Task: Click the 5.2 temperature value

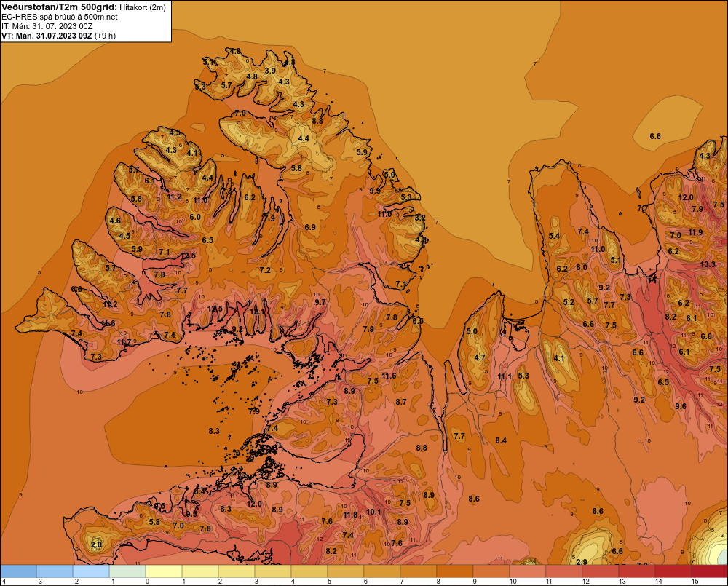Action: click(569, 302)
